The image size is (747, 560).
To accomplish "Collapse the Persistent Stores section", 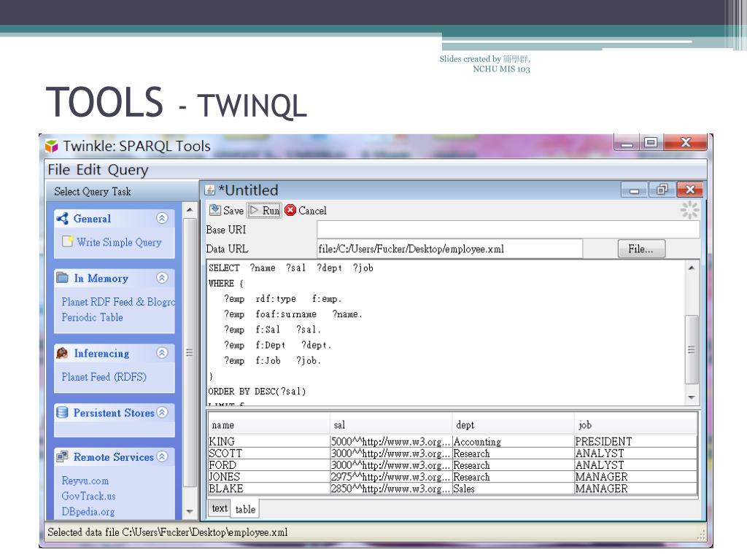I will tap(162, 413).
